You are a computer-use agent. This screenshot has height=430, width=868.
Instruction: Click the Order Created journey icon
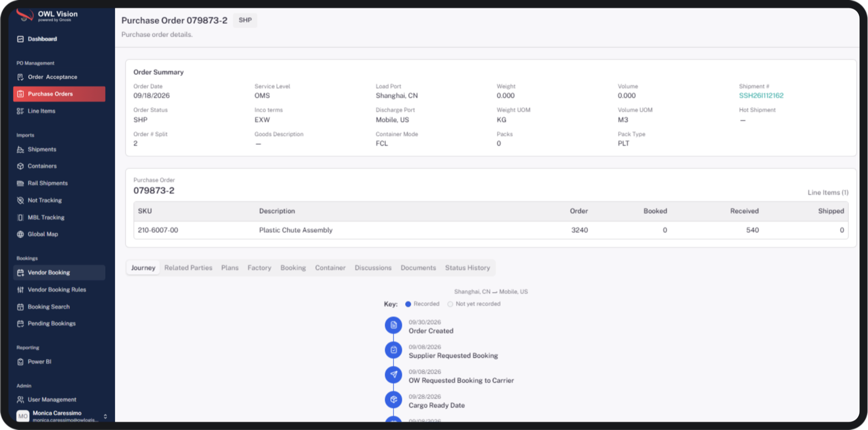point(393,325)
